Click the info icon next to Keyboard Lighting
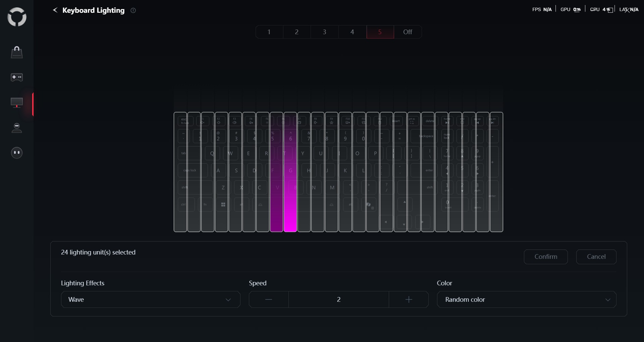 click(133, 10)
